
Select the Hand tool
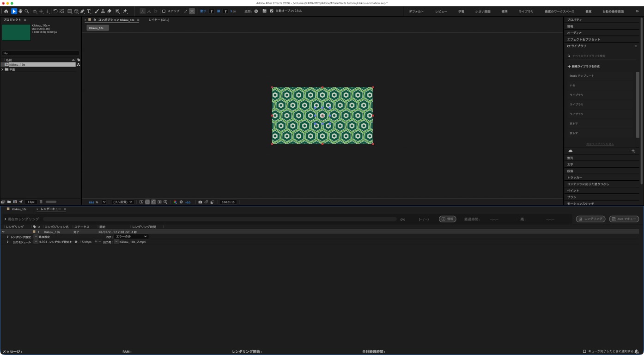[x=20, y=11]
